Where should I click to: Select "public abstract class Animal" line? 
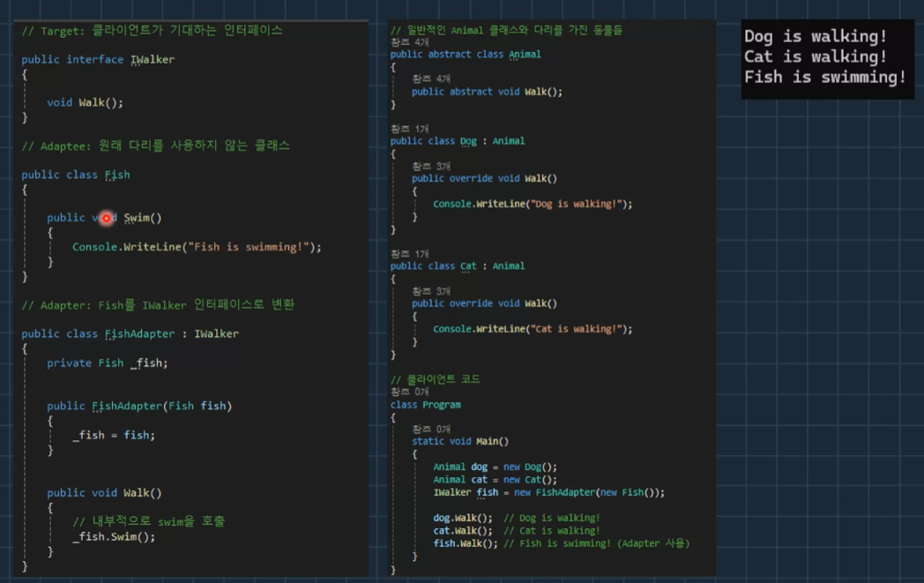[x=466, y=54]
